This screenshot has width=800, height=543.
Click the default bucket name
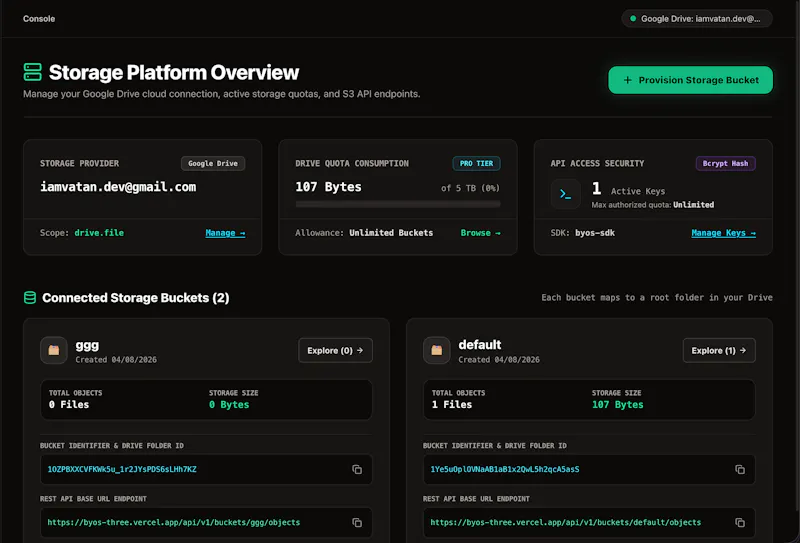point(480,344)
